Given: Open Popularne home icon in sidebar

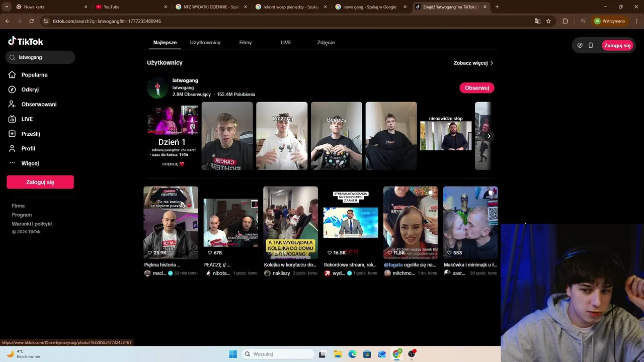Looking at the screenshot, I should click(12, 75).
